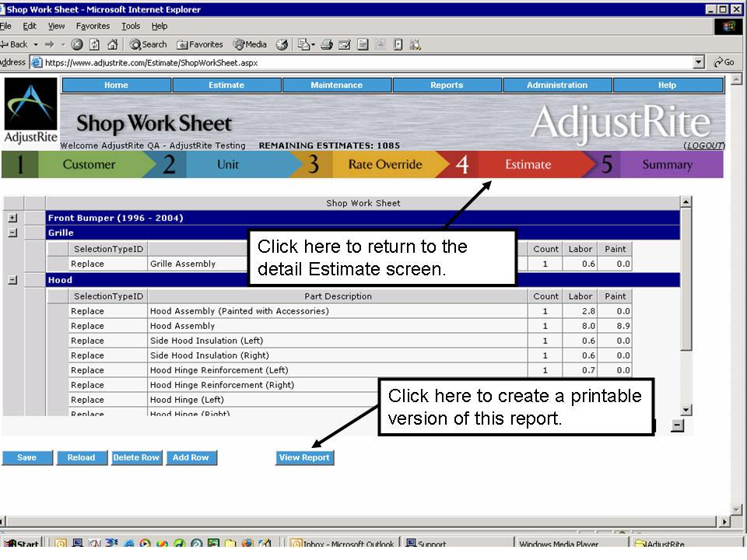747x560 pixels.
Task: Open the address bar dropdown list
Action: [699, 62]
